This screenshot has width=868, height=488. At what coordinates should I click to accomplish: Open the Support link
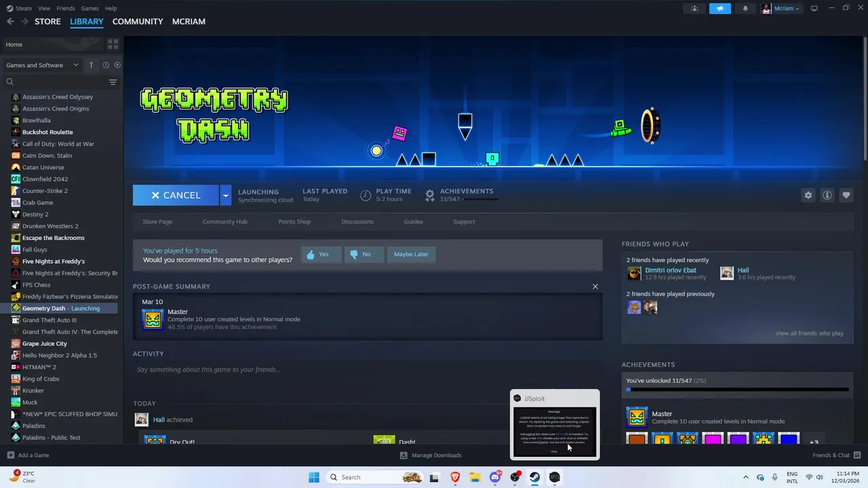[464, 222]
